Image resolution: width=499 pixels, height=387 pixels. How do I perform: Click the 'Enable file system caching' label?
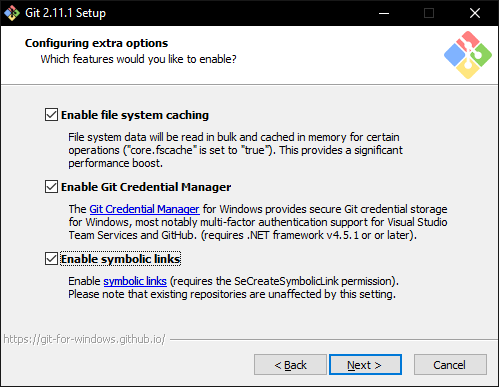135,115
